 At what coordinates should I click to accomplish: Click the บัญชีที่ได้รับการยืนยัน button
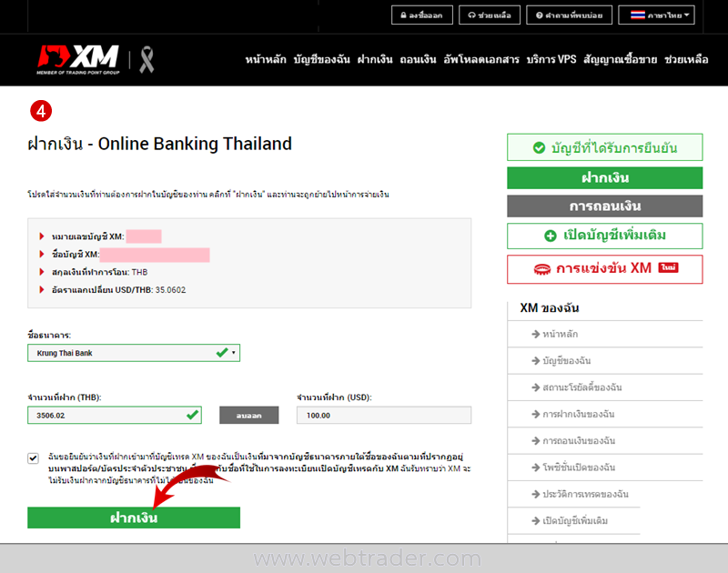click(605, 147)
